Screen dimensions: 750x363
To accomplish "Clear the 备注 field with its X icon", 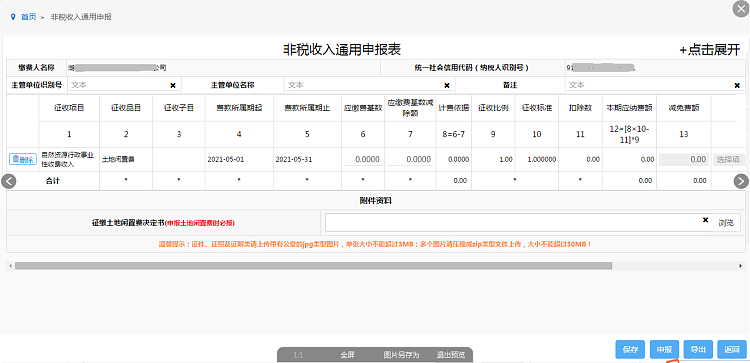I will pyautogui.click(x=737, y=85).
